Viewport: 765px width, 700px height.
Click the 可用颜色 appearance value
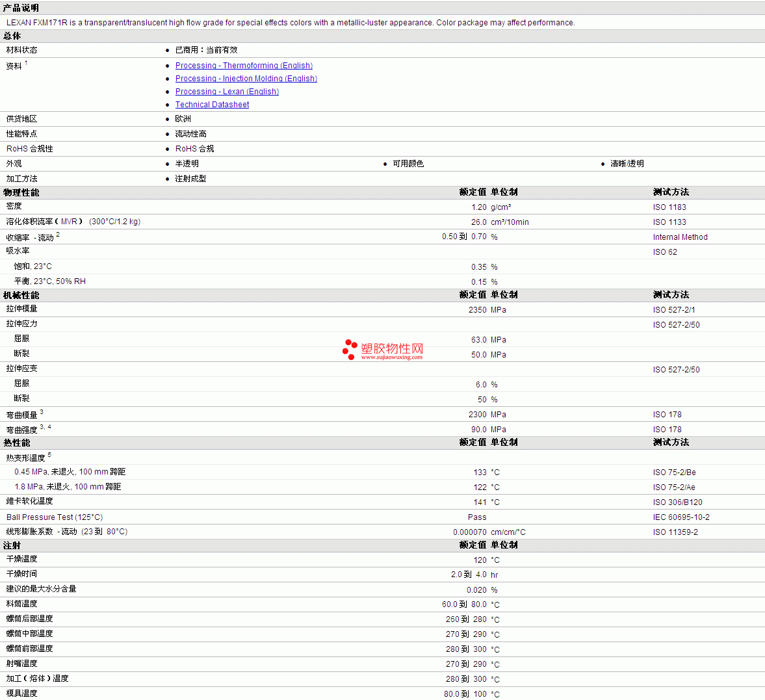(x=408, y=163)
